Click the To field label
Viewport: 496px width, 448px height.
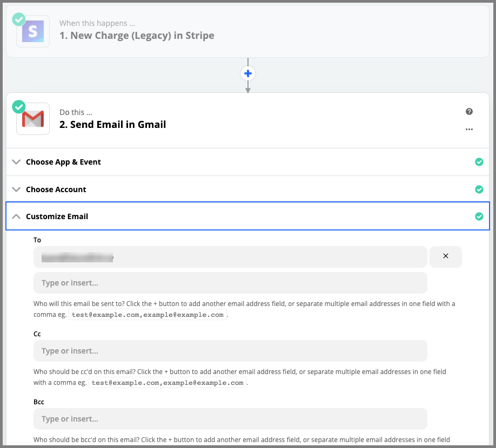[37, 240]
